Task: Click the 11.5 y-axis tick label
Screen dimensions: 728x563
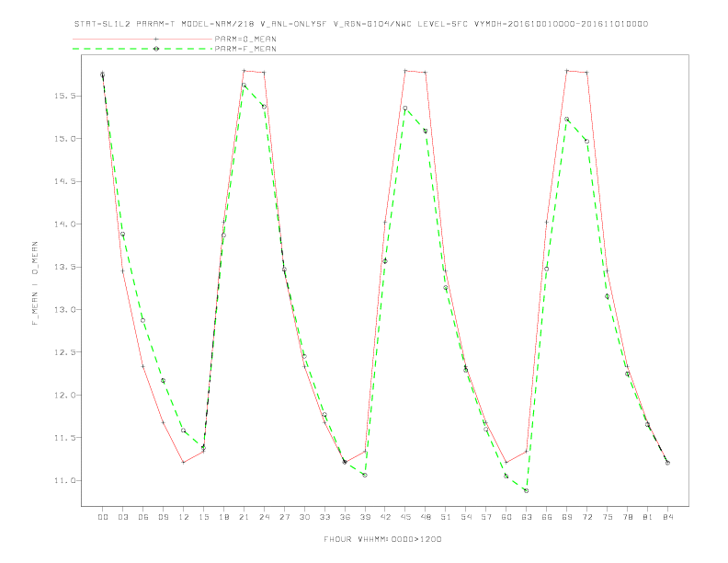Action: 63,438
